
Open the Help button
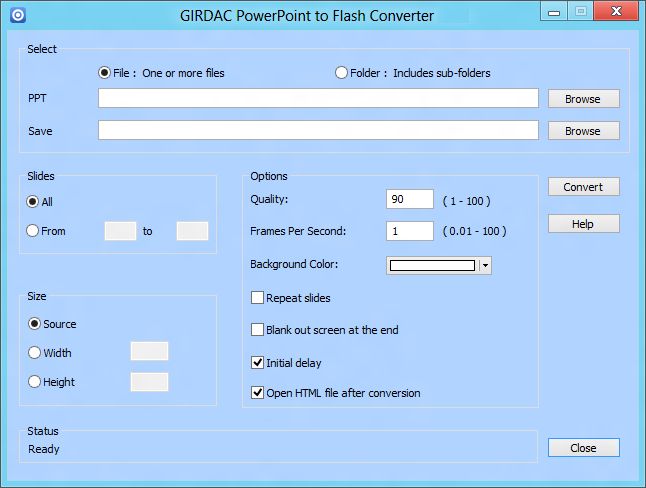tap(583, 224)
